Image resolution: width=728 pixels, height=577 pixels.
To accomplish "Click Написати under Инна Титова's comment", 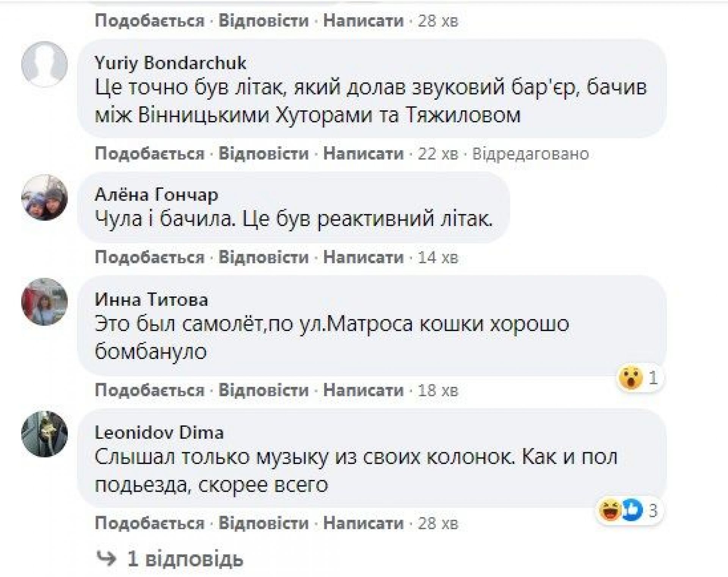I will click(363, 390).
